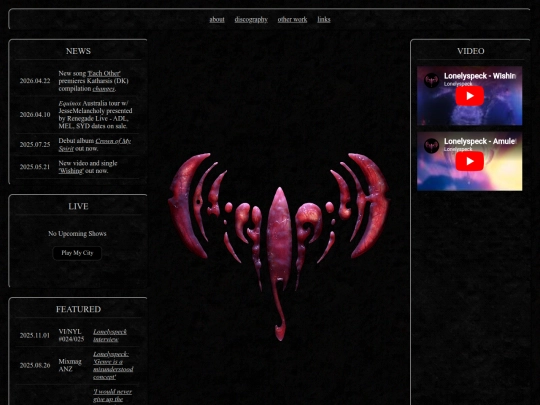Open the Lonelyspeck interview link
540x405 pixels.
click(110, 335)
